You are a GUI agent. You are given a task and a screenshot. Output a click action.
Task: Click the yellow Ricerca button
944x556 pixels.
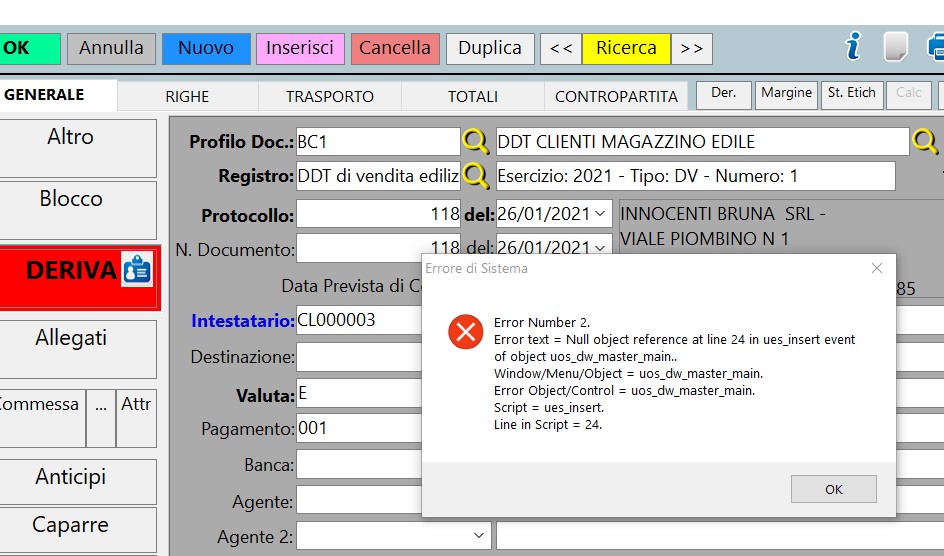point(626,48)
